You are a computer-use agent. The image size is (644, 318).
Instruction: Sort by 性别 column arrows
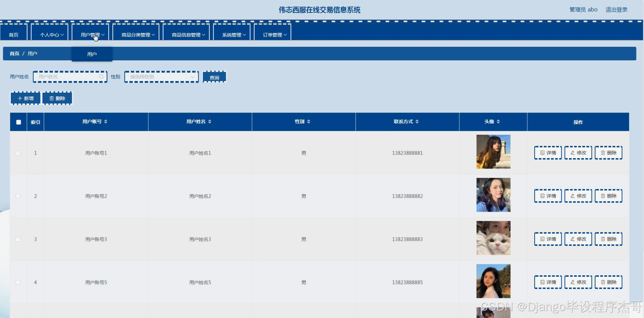pyautogui.click(x=309, y=122)
